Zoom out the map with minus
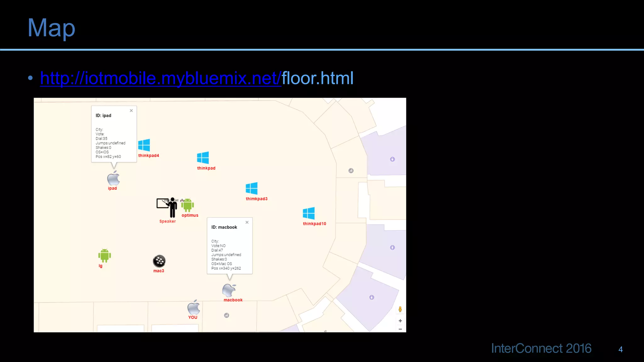The image size is (644, 362). coord(400,329)
